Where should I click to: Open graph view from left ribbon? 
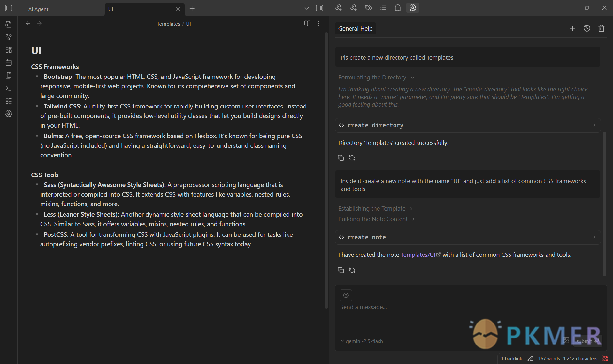tap(9, 37)
